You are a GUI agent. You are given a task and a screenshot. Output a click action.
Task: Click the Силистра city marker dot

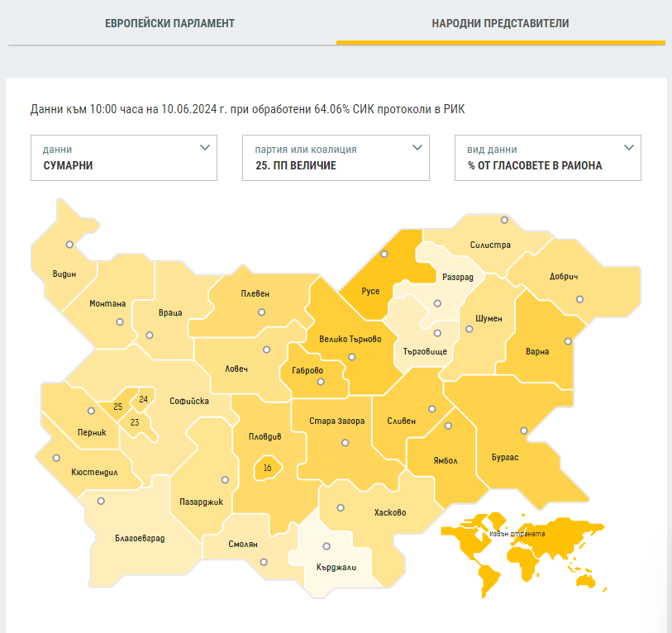pos(504,221)
